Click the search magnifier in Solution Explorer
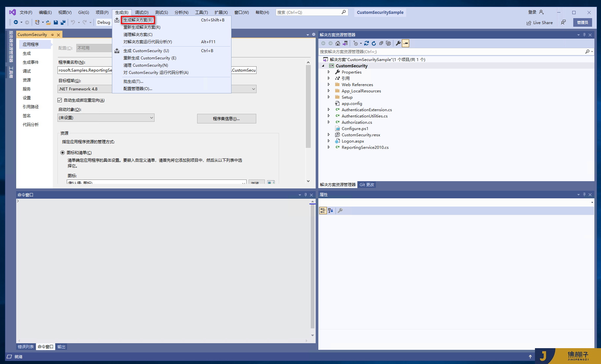 (587, 51)
